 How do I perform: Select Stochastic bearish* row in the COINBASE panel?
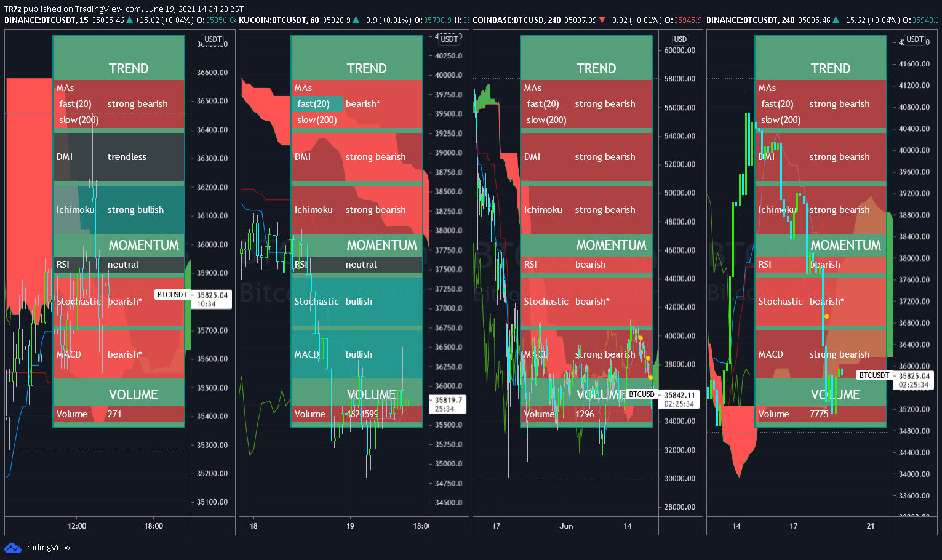[x=586, y=302]
